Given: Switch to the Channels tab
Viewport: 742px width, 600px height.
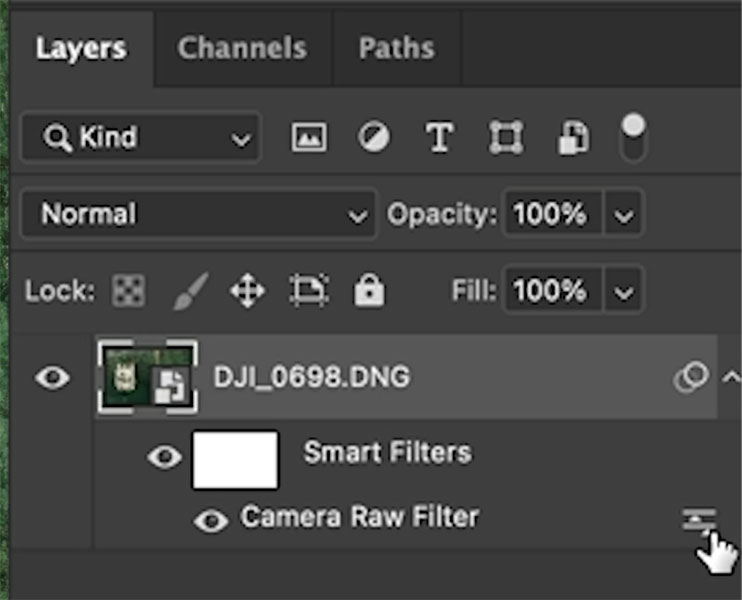Looking at the screenshot, I should pyautogui.click(x=242, y=48).
